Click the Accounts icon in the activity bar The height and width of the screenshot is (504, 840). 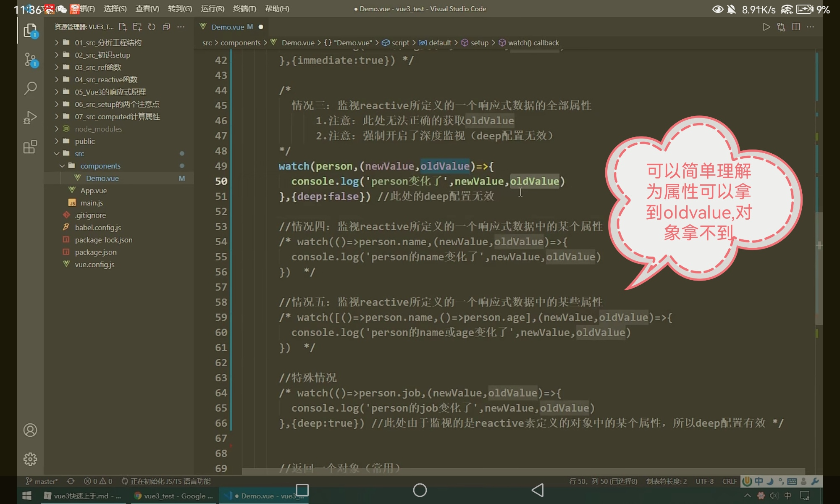tap(30, 430)
